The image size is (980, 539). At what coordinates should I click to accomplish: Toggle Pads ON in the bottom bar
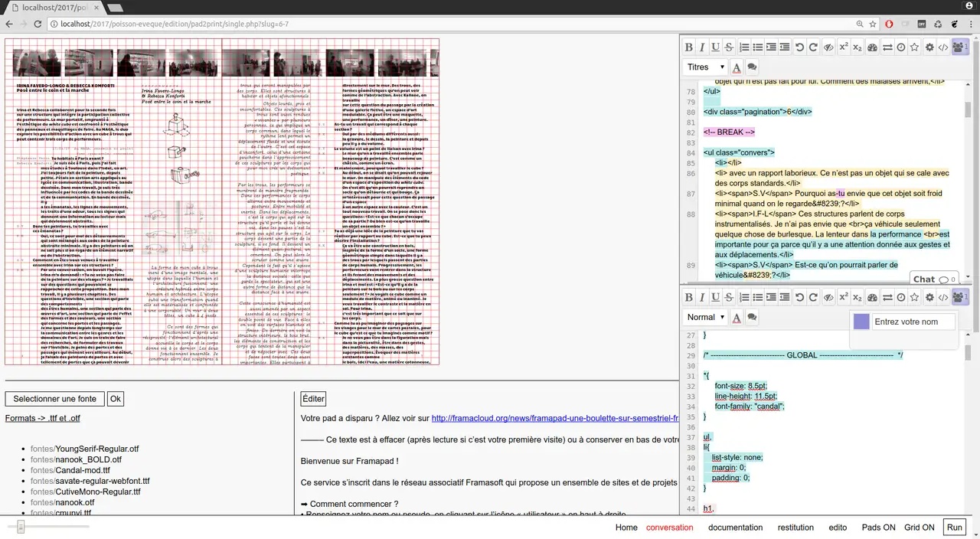[x=878, y=528]
